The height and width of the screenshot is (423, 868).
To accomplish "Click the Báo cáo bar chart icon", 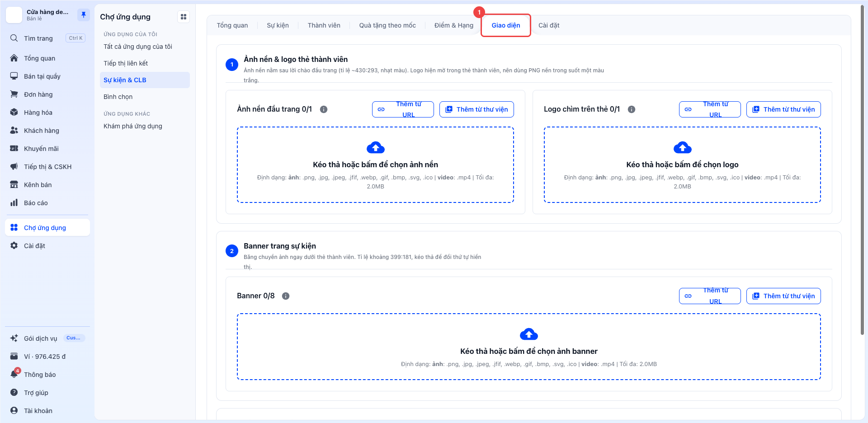I will (14, 203).
